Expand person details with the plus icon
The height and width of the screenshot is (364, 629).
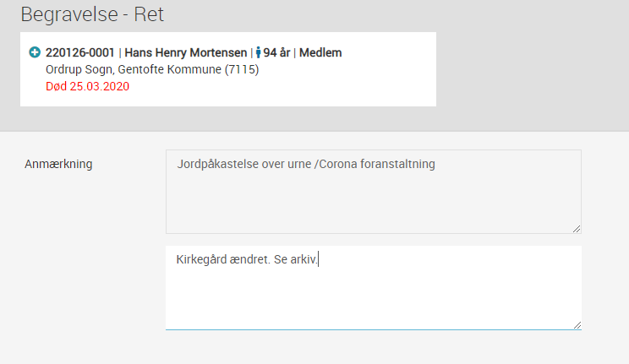(x=35, y=52)
